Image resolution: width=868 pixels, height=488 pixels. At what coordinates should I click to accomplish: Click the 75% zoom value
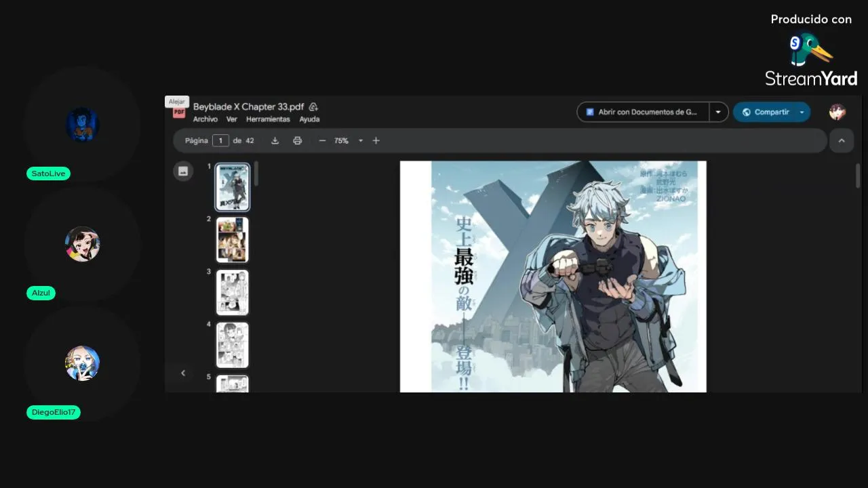(341, 140)
